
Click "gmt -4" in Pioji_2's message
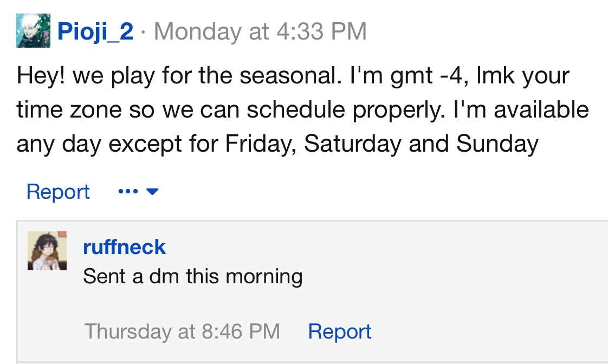pos(424,76)
